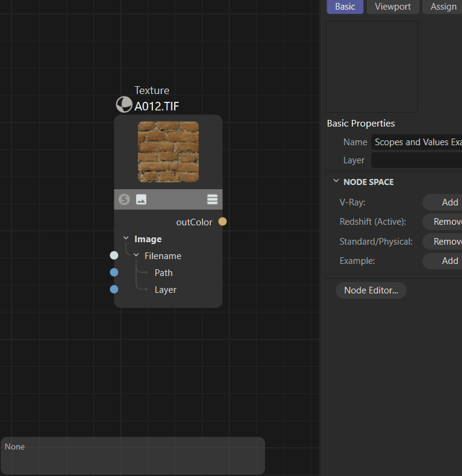
Task: Click the material Name input field
Action: tap(417, 142)
